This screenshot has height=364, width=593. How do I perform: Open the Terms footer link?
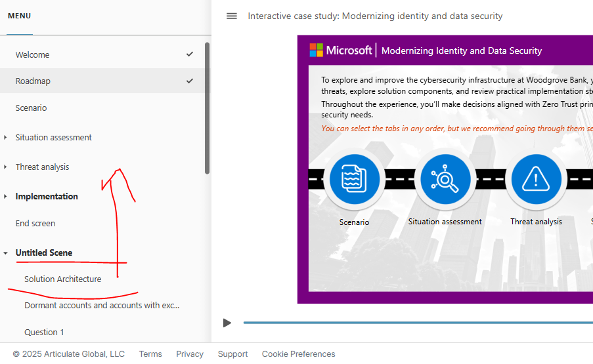pyautogui.click(x=150, y=354)
